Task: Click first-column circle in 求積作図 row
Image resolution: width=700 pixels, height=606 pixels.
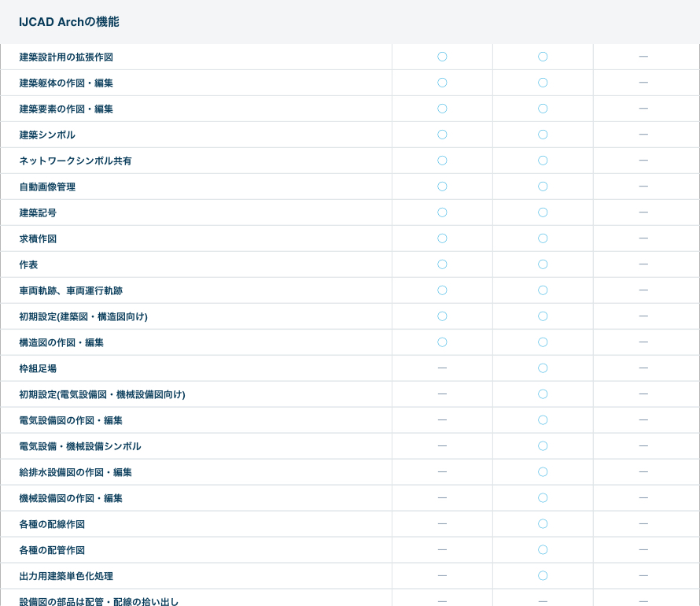Action: pyautogui.click(x=442, y=238)
